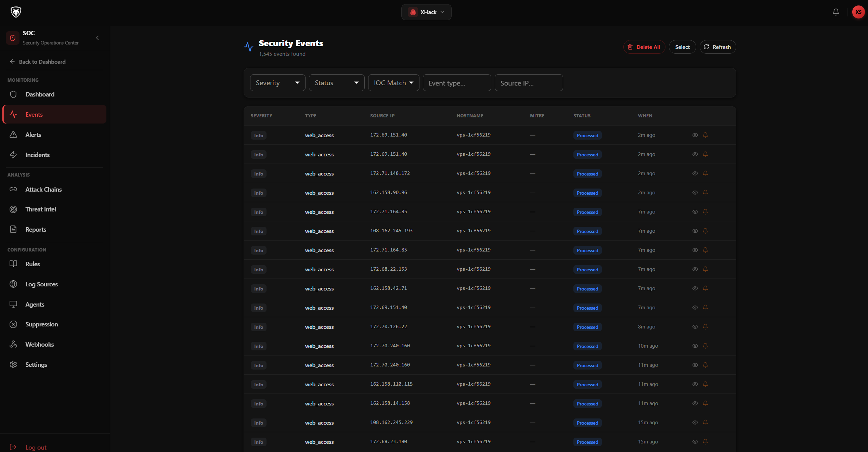This screenshot has height=452, width=868.
Task: Create alert bell for 108.162.245.193 event
Action: point(705,231)
